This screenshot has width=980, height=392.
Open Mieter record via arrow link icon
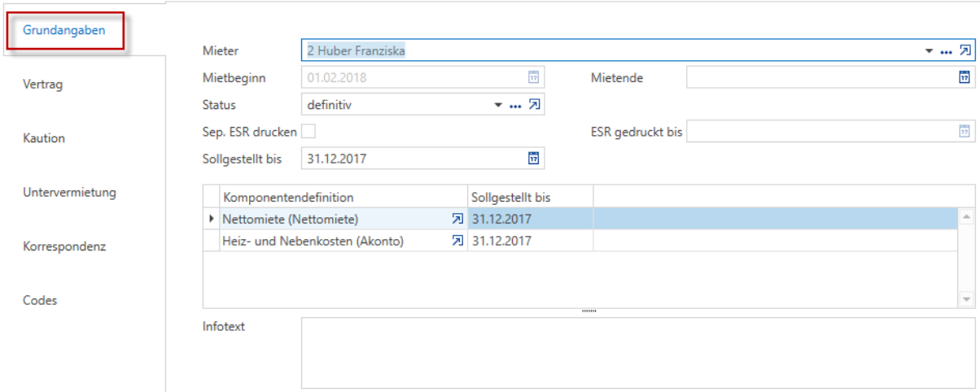coord(965,50)
